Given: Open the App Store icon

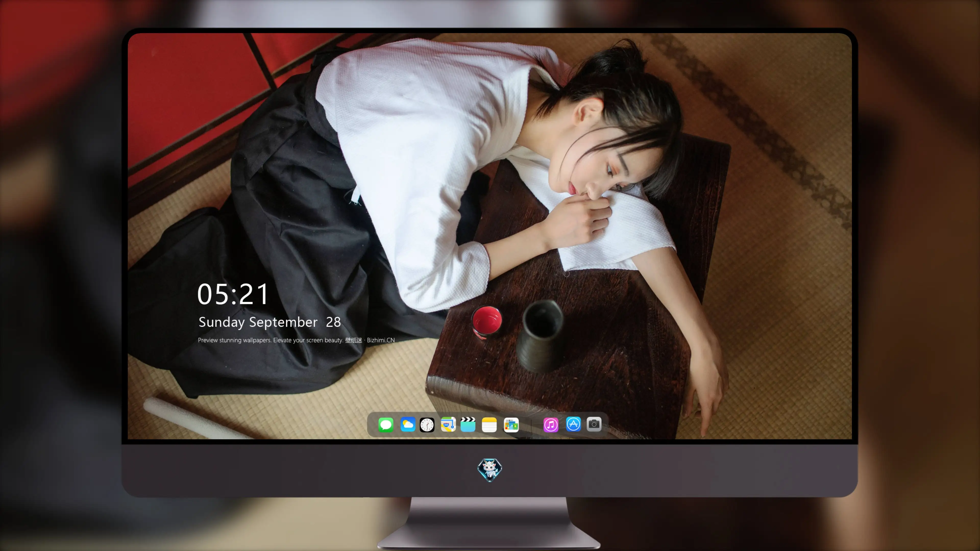Looking at the screenshot, I should (x=573, y=424).
